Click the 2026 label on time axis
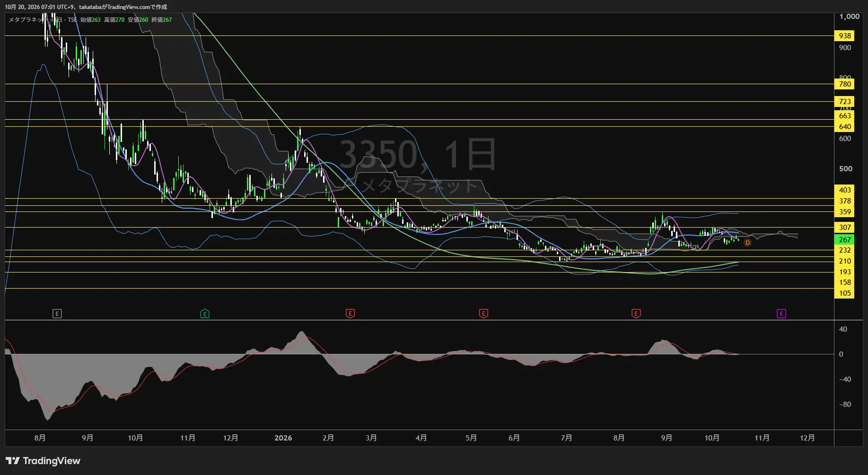Screen dimensions: 868x475 click(x=283, y=438)
